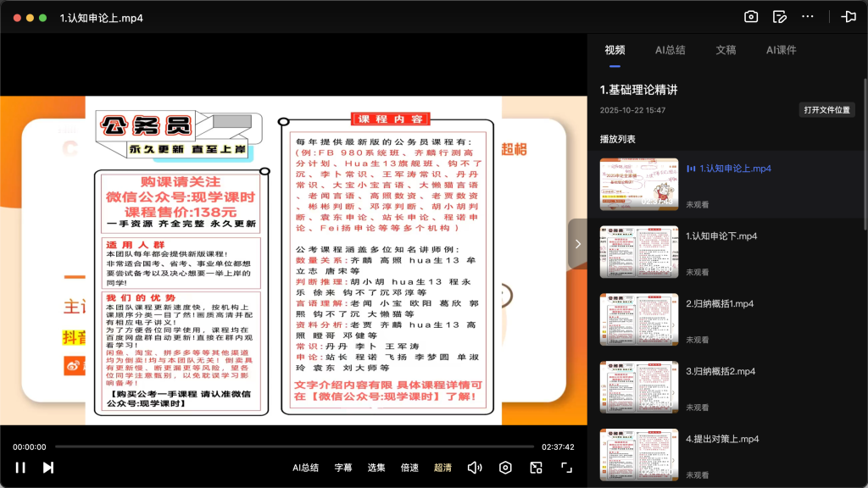This screenshot has height=488, width=868.
Task: Enable picture-in-picture mode
Action: pyautogui.click(x=537, y=467)
